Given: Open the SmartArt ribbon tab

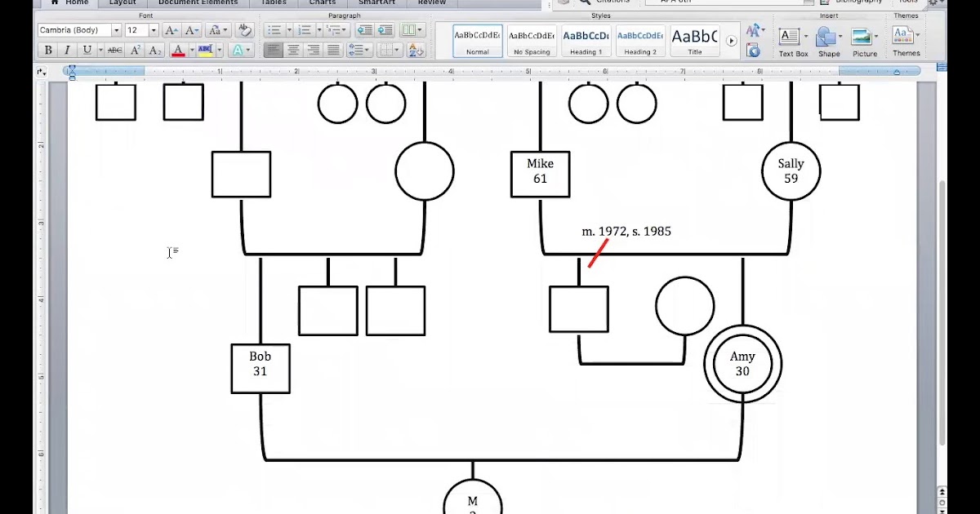Looking at the screenshot, I should pos(376,3).
